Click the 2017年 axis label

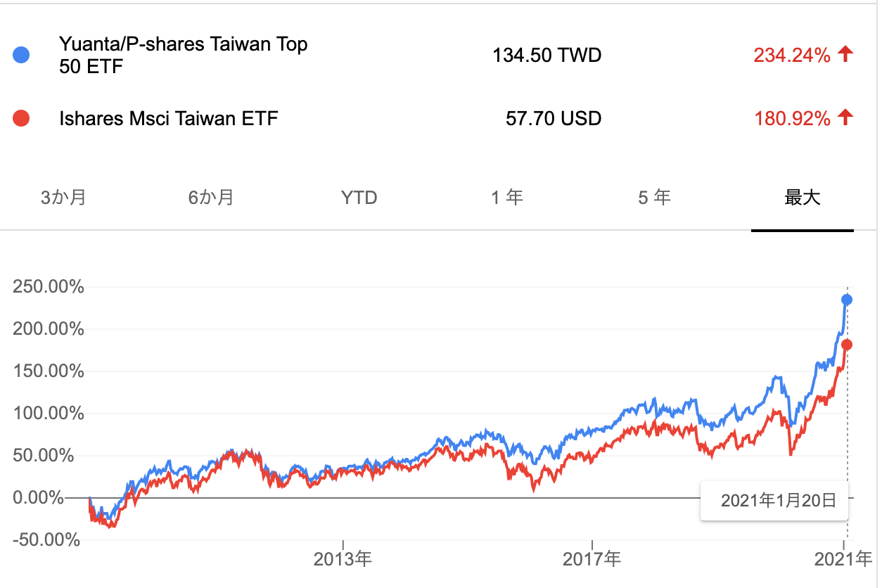[x=592, y=560]
